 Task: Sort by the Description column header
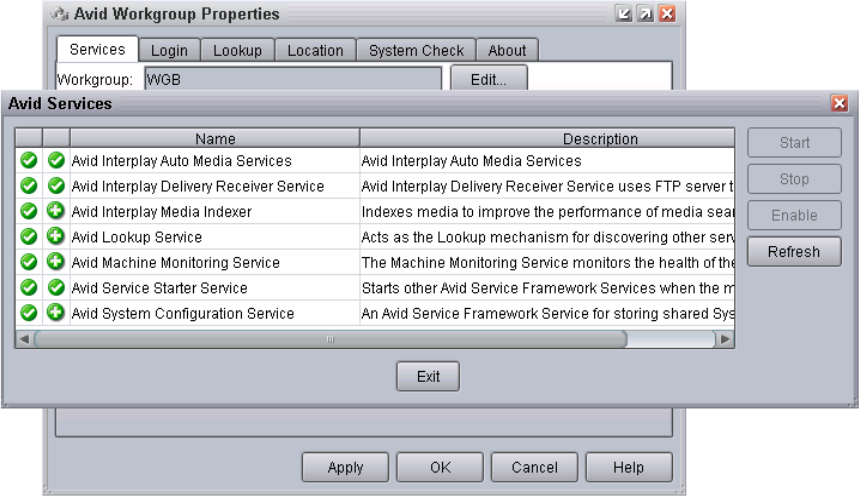pyautogui.click(x=547, y=139)
